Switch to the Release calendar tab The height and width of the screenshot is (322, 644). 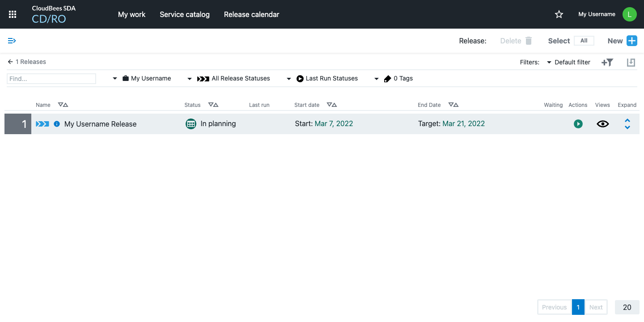pyautogui.click(x=251, y=14)
